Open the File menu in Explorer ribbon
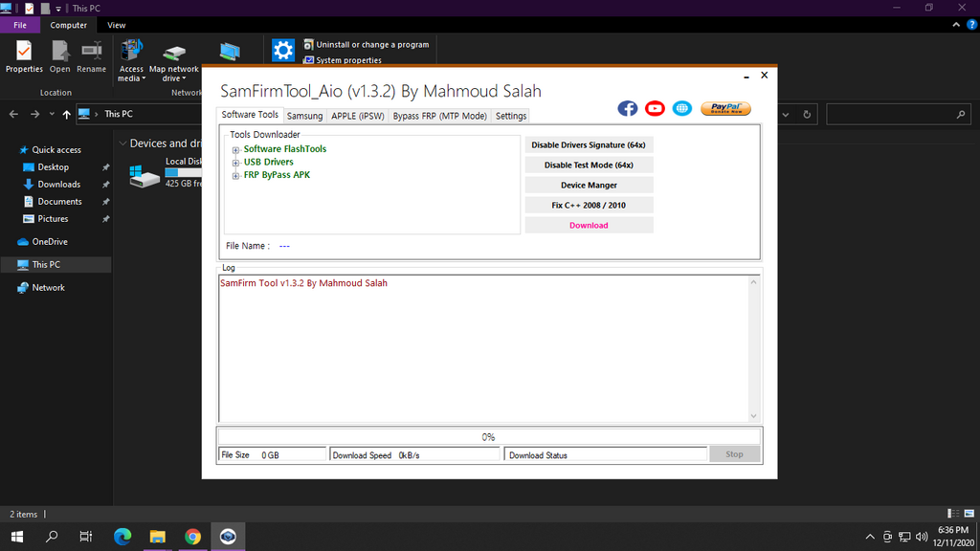 20,25
